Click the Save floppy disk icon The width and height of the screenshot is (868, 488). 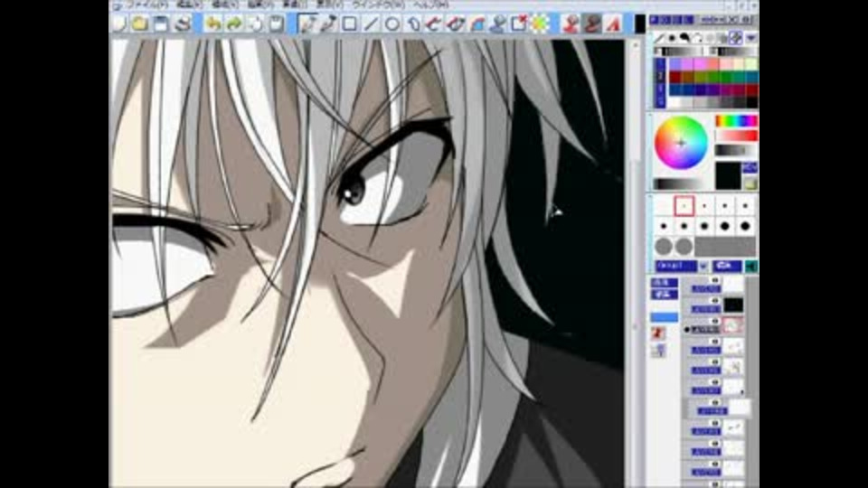click(x=161, y=23)
